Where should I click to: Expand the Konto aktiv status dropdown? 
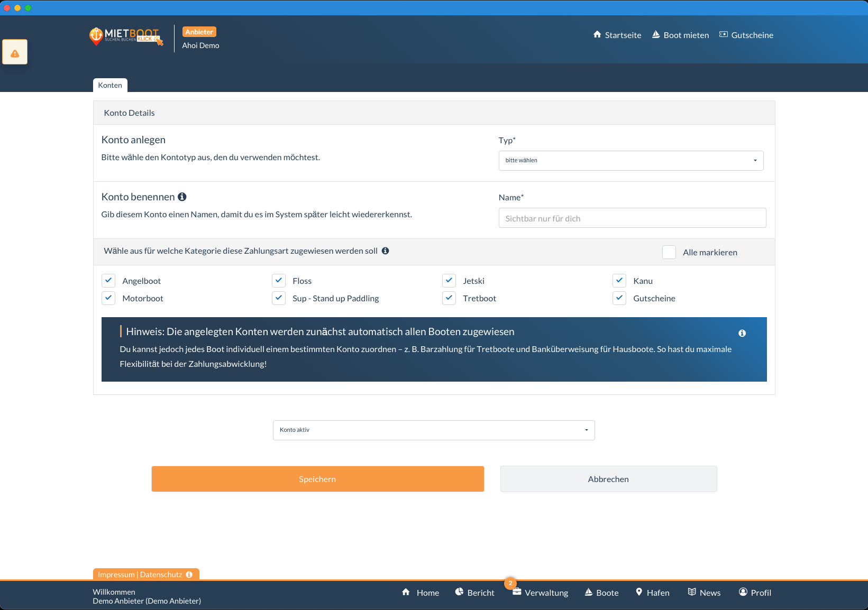[x=433, y=430]
